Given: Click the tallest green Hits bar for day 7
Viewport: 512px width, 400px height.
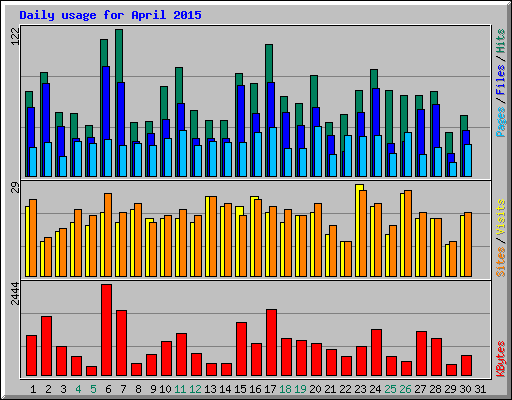Looking at the screenshot, I should (119, 55).
